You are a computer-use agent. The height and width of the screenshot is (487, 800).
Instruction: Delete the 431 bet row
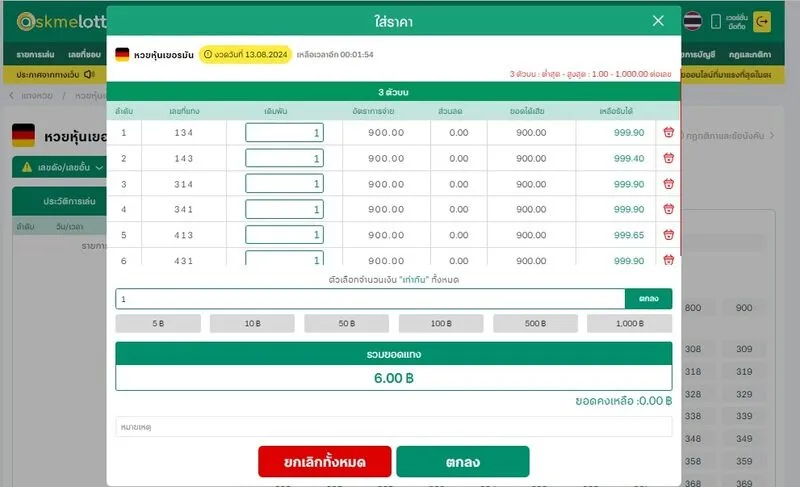pyautogui.click(x=668, y=260)
